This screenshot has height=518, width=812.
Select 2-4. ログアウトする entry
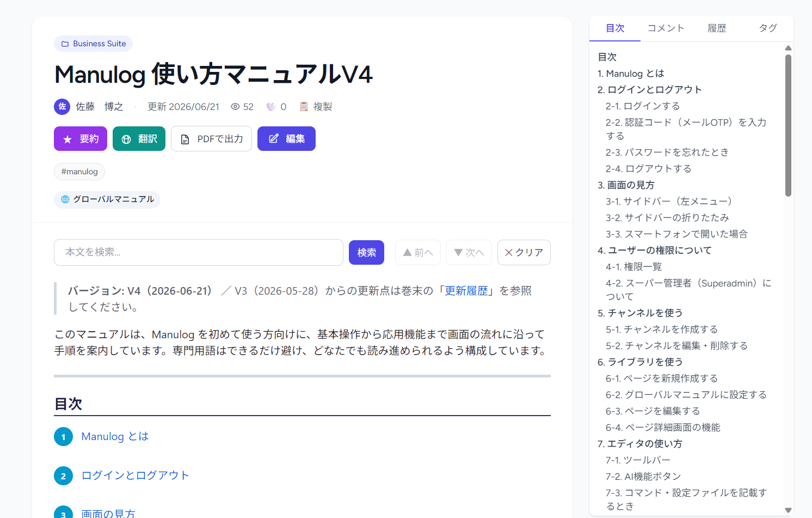pos(648,169)
